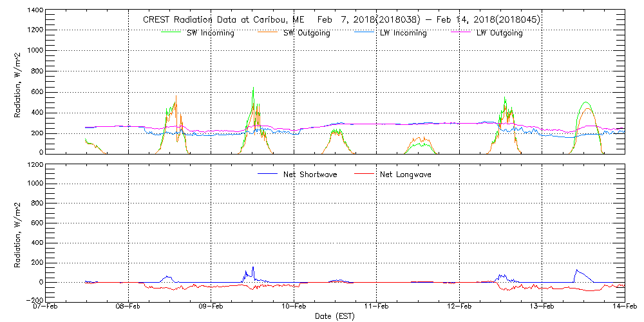Click the blue Net Shortwave legend line
644x322 pixels.
tap(267, 174)
